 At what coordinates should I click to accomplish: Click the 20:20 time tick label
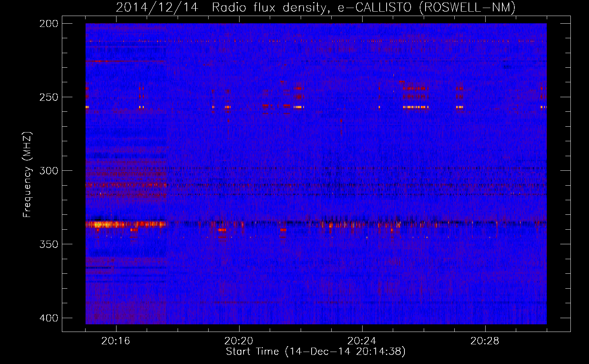(239, 341)
